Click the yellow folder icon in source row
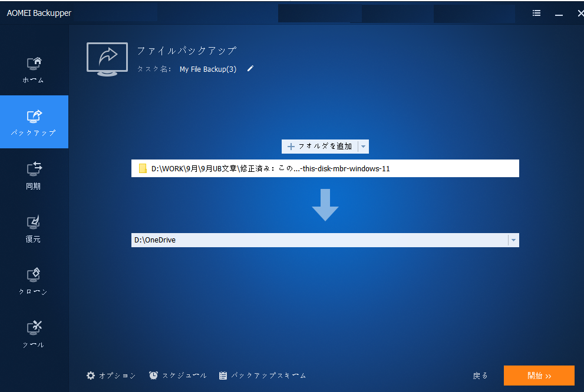The height and width of the screenshot is (392, 584). pyautogui.click(x=143, y=168)
